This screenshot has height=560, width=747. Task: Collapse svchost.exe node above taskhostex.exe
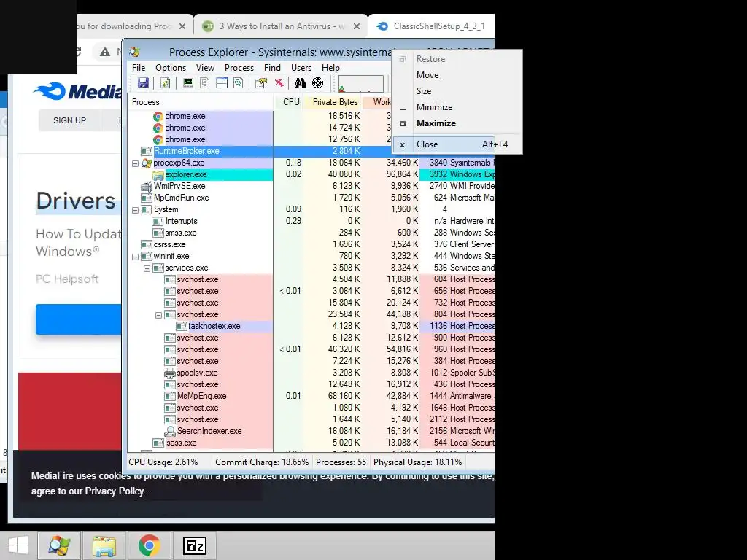coord(158,315)
